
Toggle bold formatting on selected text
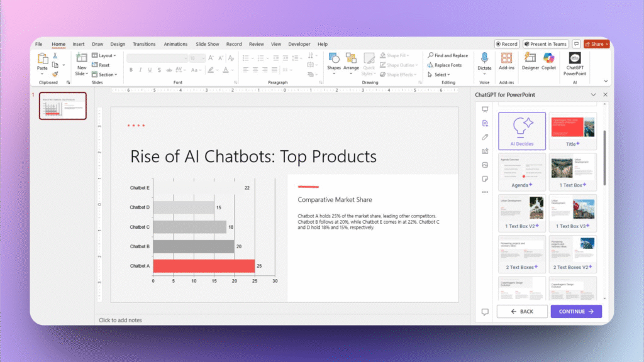131,69
